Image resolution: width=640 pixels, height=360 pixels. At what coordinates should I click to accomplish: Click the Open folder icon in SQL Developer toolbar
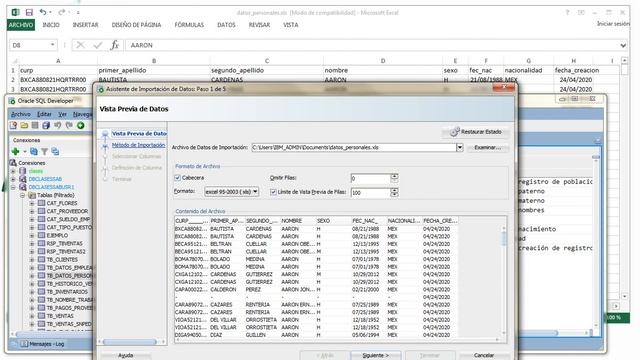coord(24,125)
